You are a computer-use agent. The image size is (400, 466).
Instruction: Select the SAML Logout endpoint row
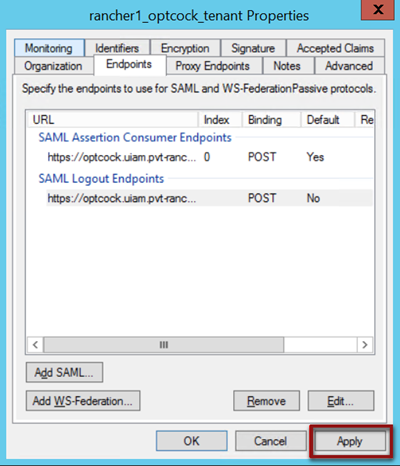[x=209, y=198]
